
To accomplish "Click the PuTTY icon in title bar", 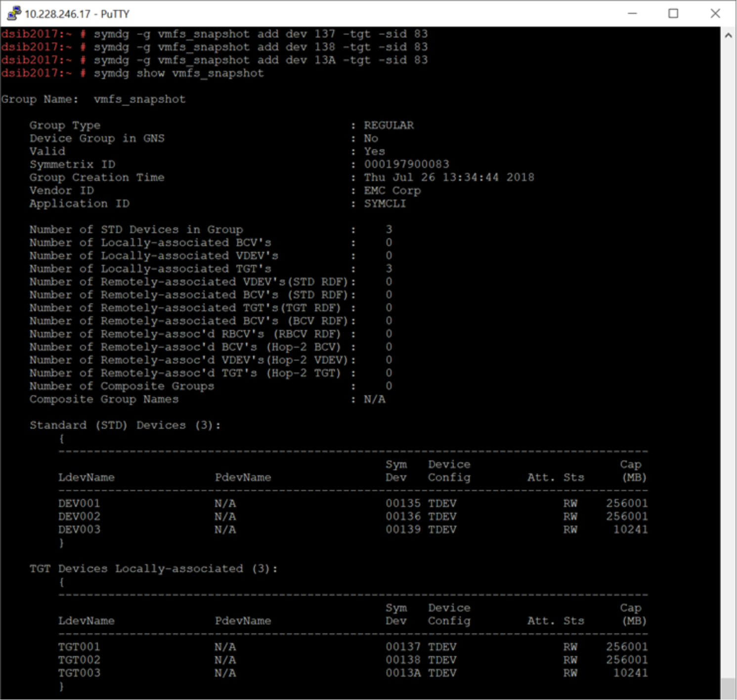I will click(13, 13).
